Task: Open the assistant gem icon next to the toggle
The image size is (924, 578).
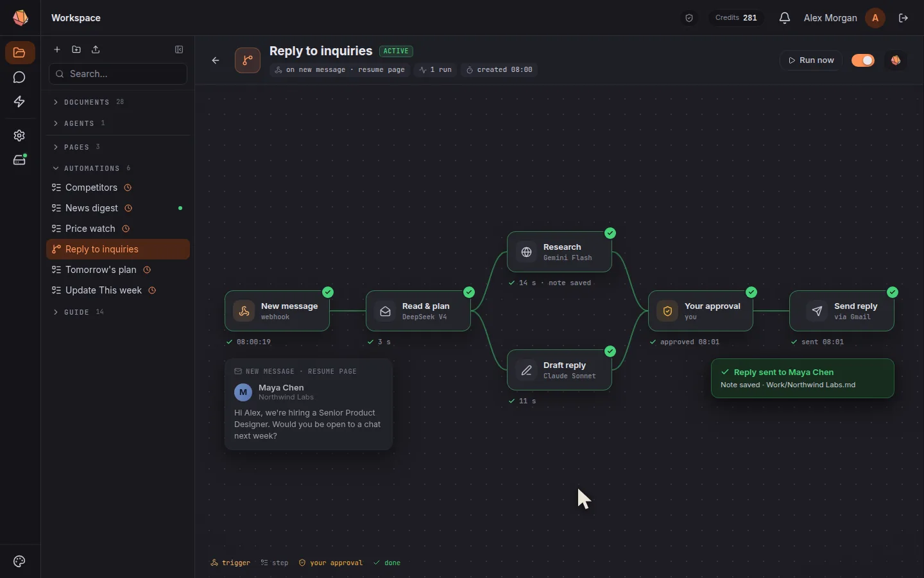Action: [897, 60]
